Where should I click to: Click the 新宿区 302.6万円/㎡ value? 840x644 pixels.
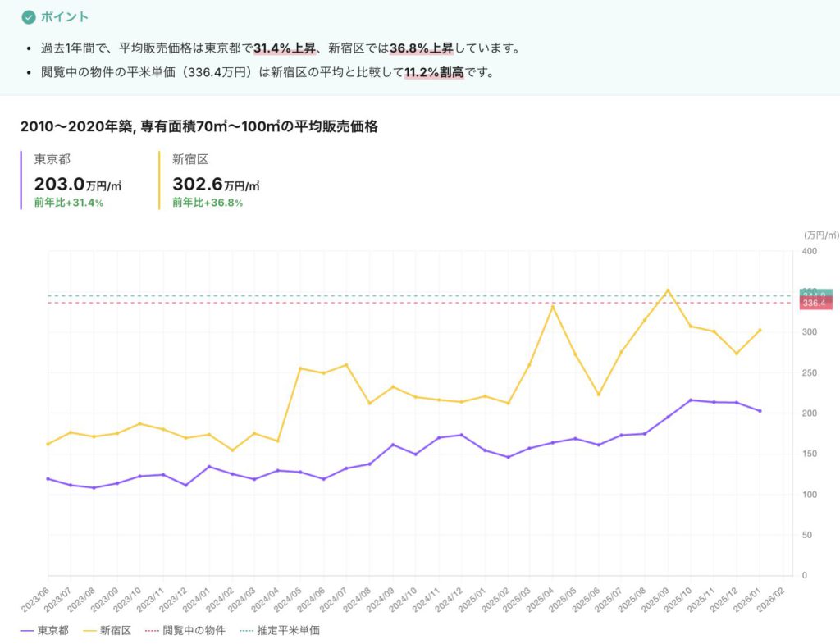pos(216,184)
